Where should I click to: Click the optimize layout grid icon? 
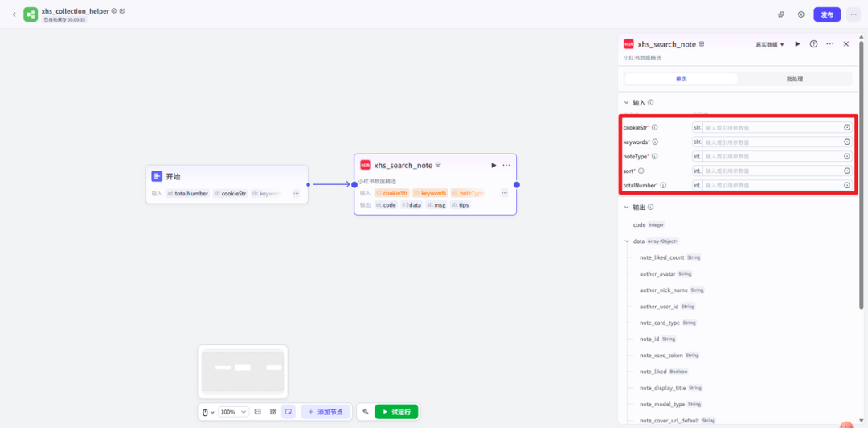coord(273,412)
